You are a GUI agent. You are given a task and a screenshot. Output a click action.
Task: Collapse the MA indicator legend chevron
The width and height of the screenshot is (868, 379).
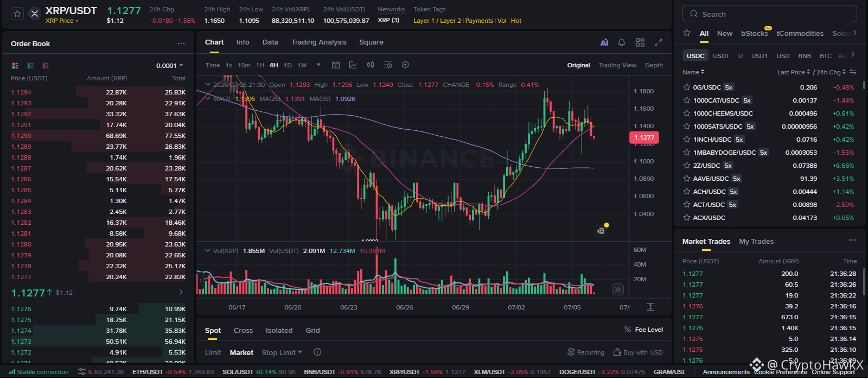(x=207, y=98)
